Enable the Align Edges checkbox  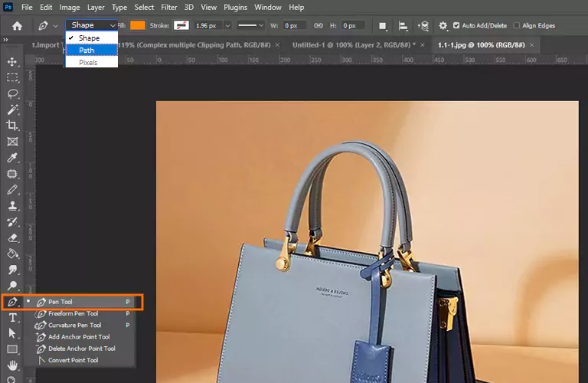click(516, 25)
